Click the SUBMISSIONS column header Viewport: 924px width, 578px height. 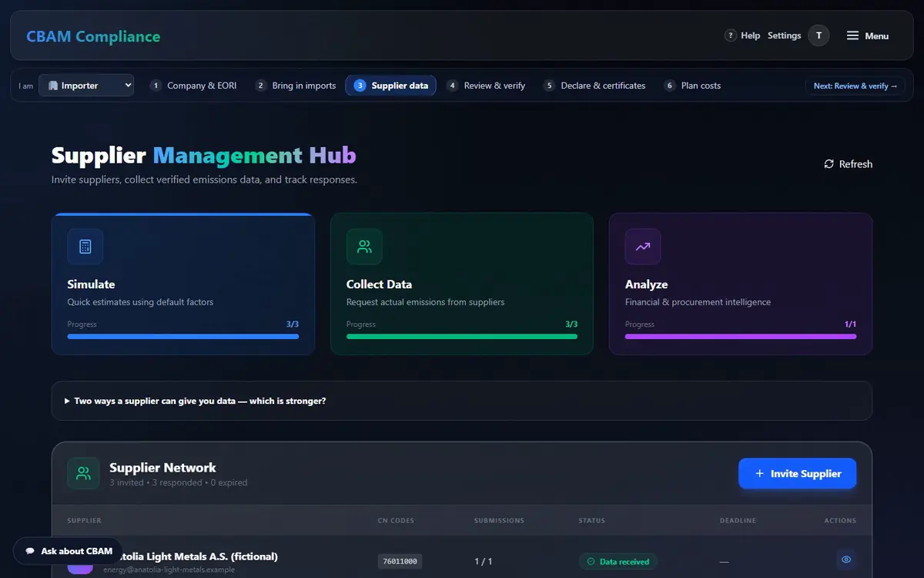click(x=499, y=520)
